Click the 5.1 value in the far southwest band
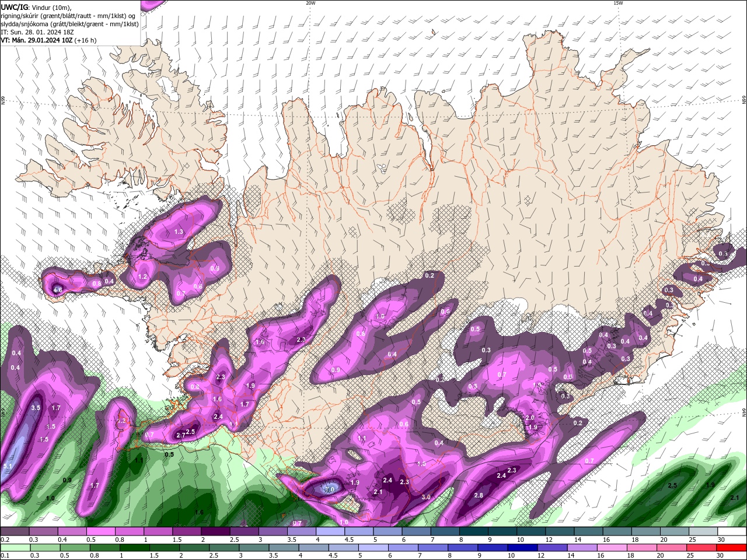The height and width of the screenshot is (560, 747). coord(8,466)
